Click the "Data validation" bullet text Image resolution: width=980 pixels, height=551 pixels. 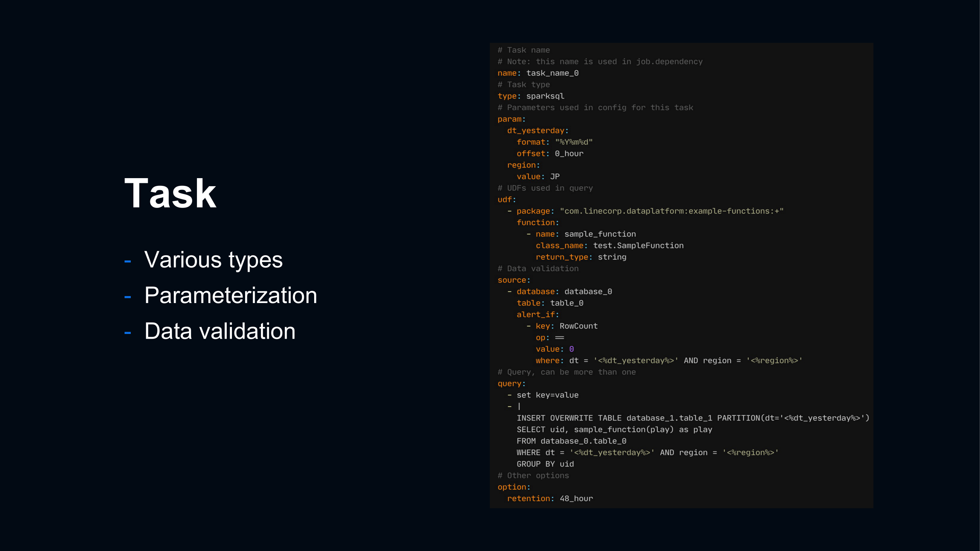pos(219,331)
